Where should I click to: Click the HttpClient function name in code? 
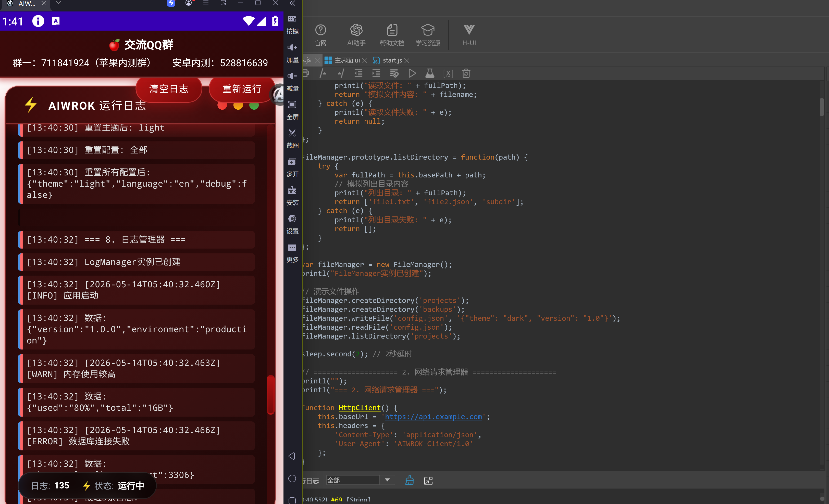point(359,407)
